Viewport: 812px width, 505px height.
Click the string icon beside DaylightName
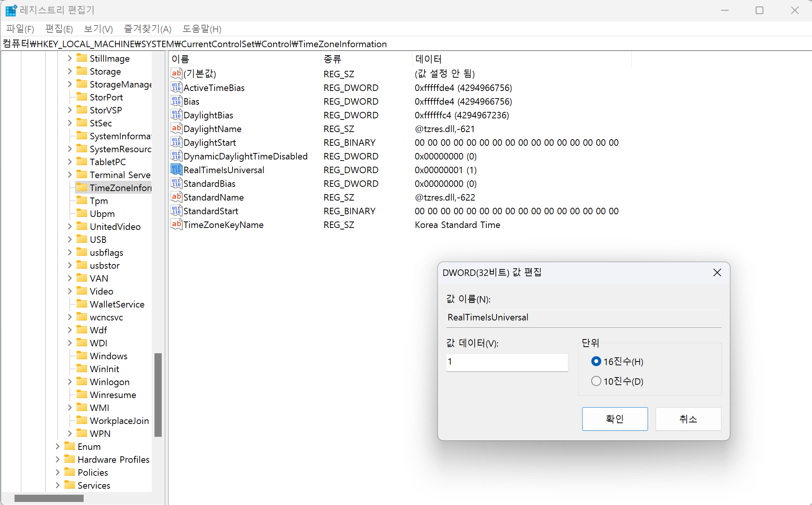point(176,129)
